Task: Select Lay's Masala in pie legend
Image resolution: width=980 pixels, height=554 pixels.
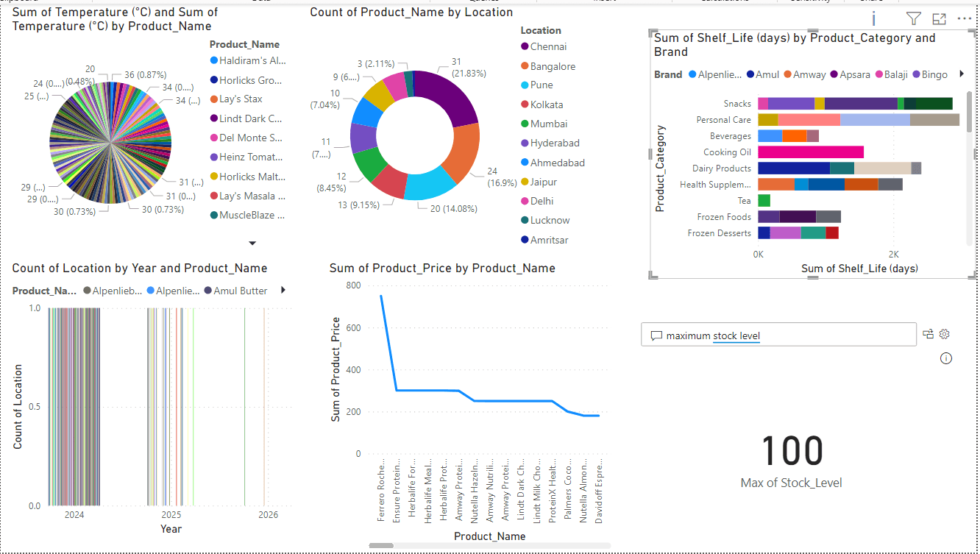Action: coord(247,196)
